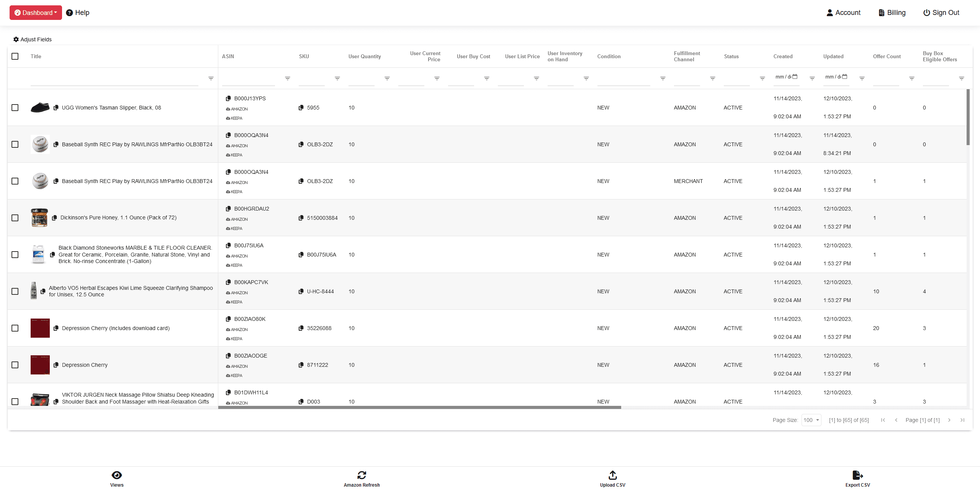Image resolution: width=980 pixels, height=492 pixels.
Task: Copy SKU 5150003884 using copy icon
Action: [x=301, y=218]
